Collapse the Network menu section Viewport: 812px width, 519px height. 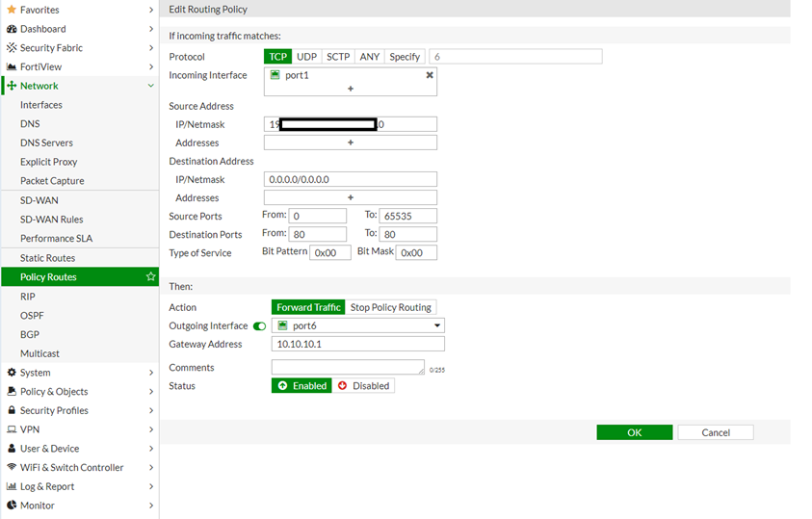tap(150, 86)
